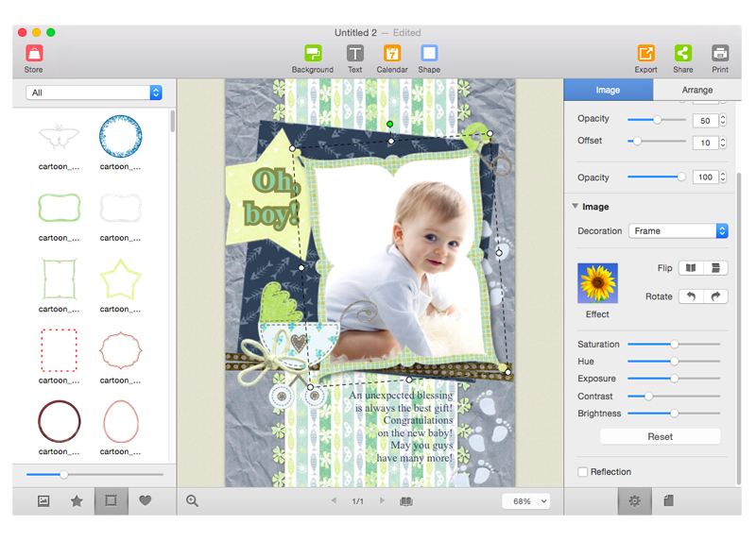
Task: Select the blue circle cartoon frame
Action: pos(121,136)
